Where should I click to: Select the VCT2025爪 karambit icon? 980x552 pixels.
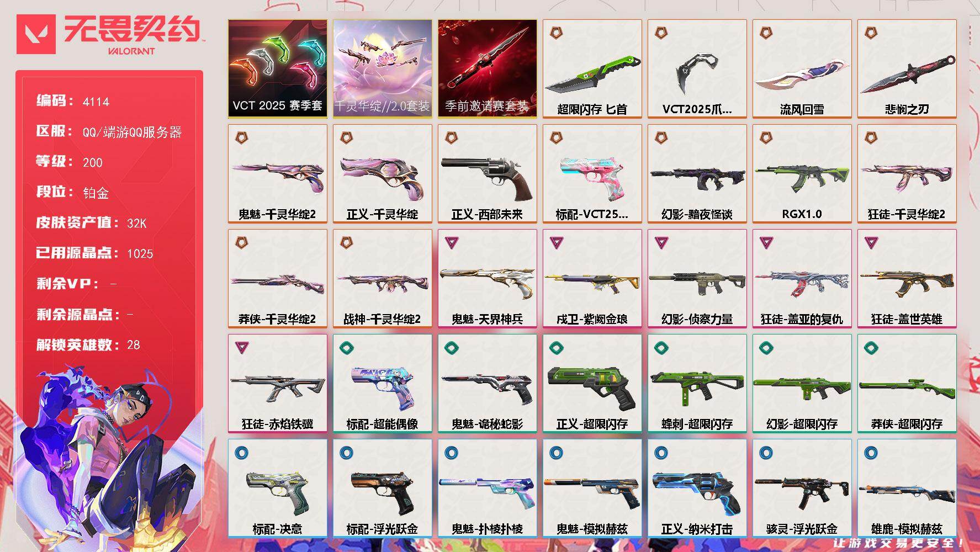697,68
